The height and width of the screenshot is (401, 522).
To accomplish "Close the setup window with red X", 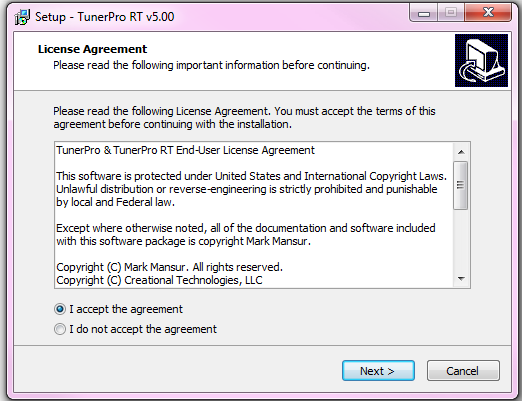I will point(488,13).
